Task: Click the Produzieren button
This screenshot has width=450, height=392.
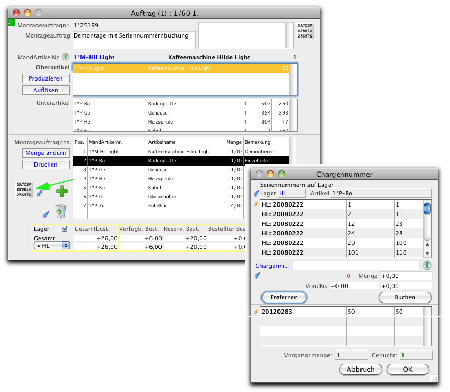Action: coord(46,78)
